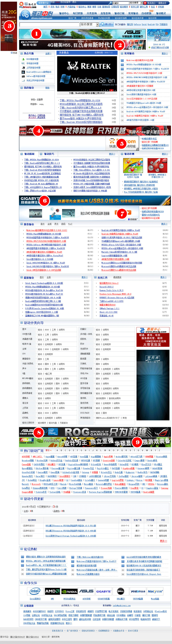
Task: Click the Macy partner logo
Action: tap(155, 591)
